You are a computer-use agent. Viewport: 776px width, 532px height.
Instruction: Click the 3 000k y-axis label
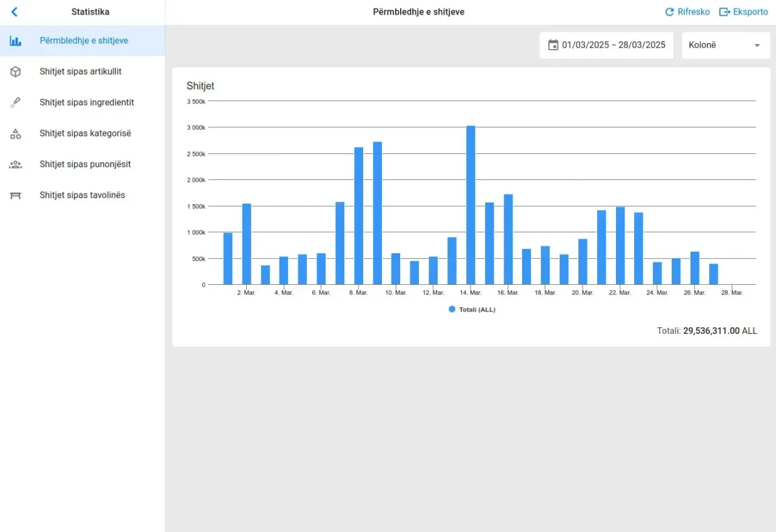tap(196, 127)
